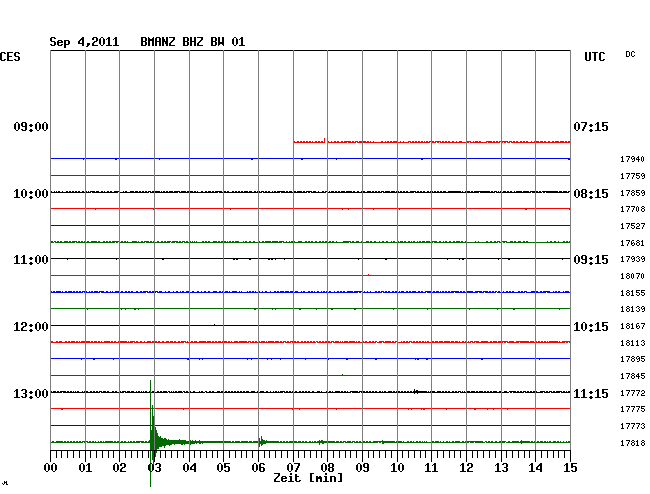The image size is (650, 494).
Task: Click minute tick label '11' on axis
Action: point(431,467)
